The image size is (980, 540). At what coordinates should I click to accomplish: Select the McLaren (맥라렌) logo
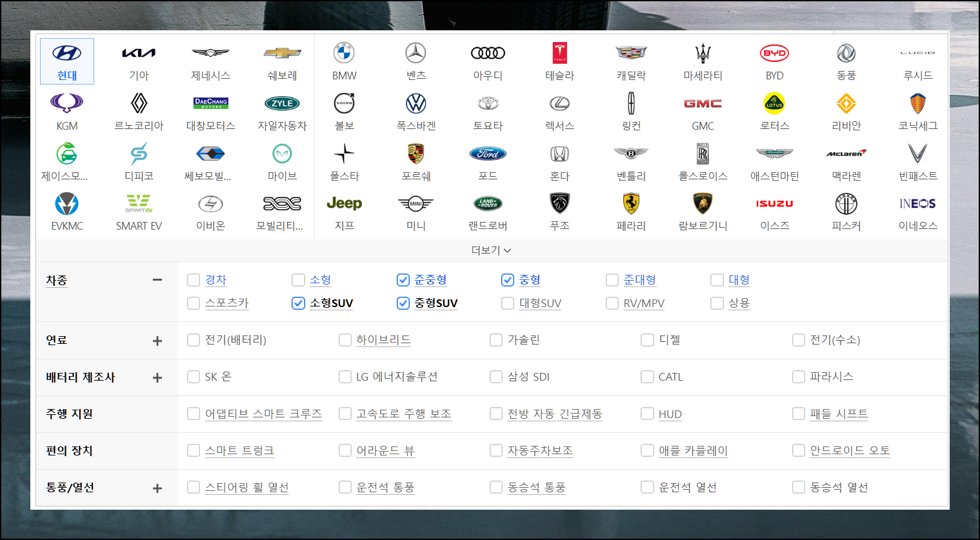coord(846,154)
